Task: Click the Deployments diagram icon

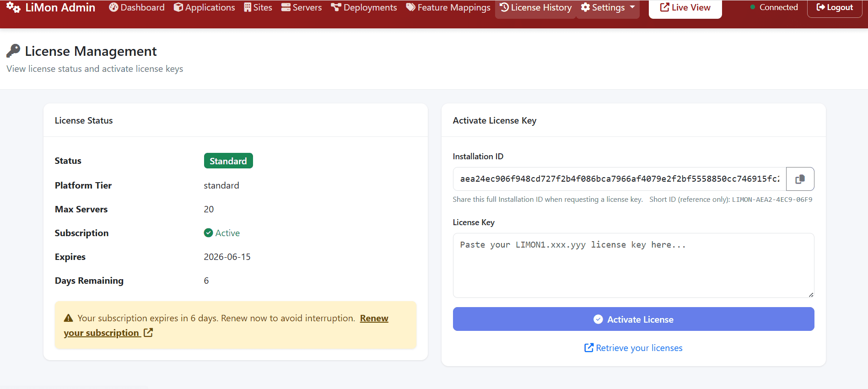Action: 336,7
